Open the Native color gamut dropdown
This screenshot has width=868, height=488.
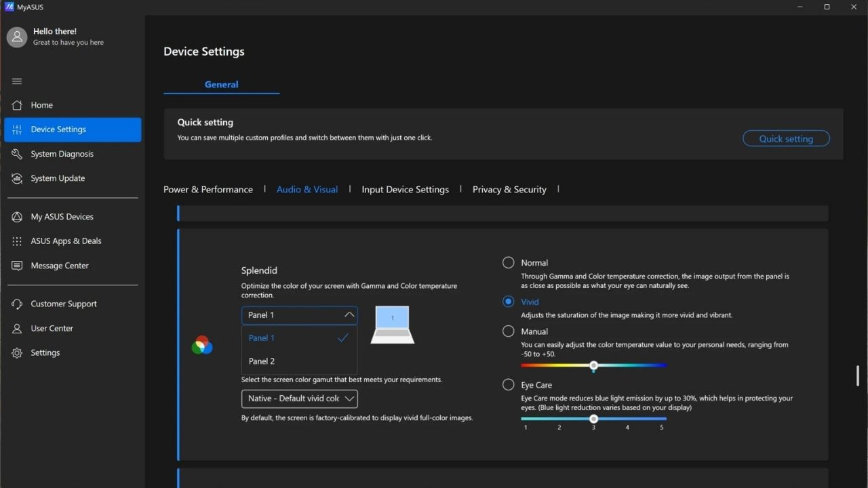coord(299,399)
